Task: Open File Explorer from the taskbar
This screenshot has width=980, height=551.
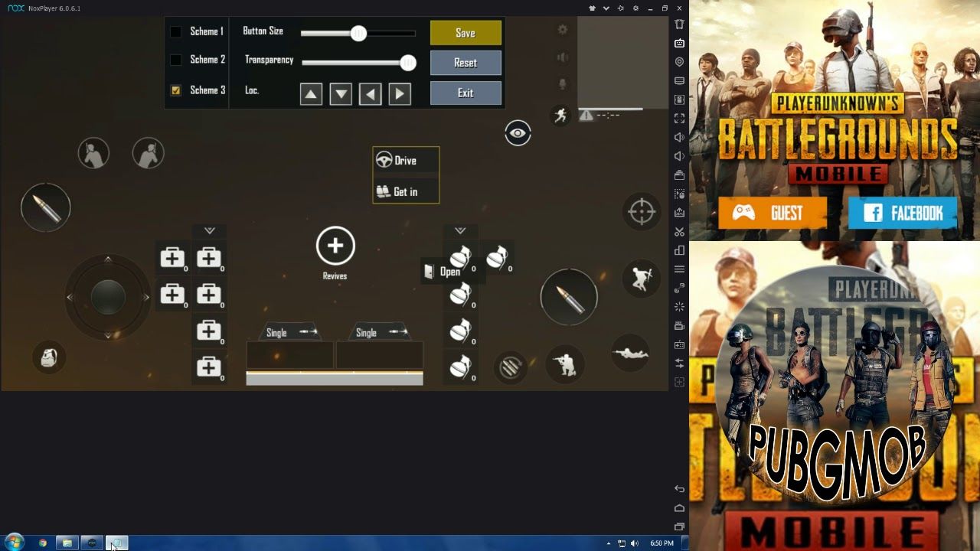Action: 67,543
